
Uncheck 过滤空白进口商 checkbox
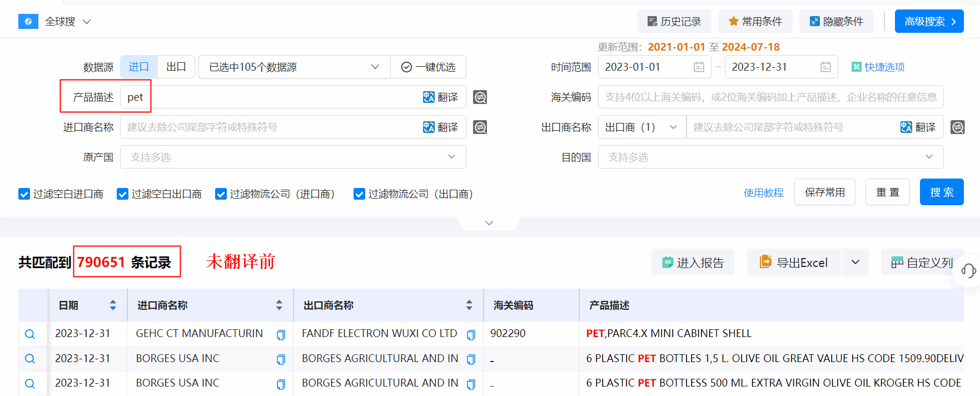pyautogui.click(x=24, y=194)
